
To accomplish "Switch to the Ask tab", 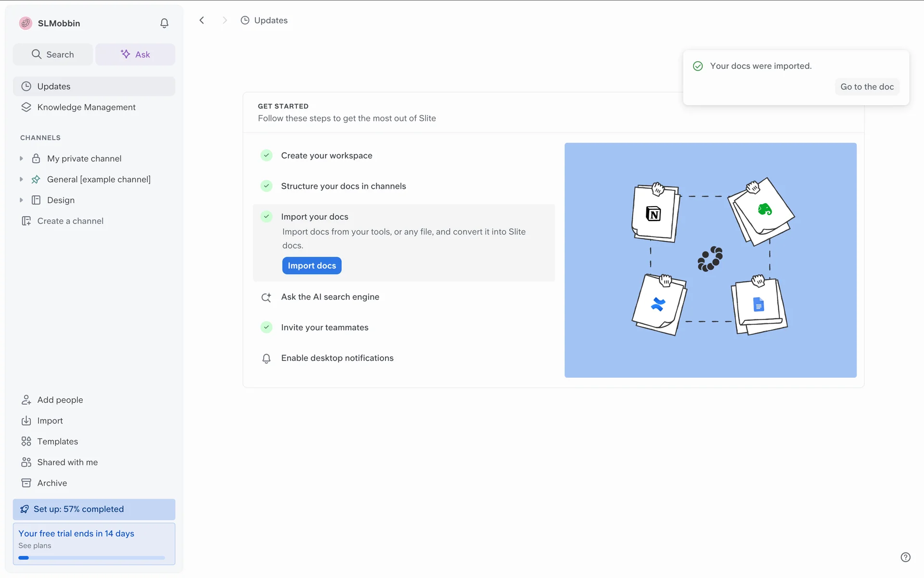I will pyautogui.click(x=135, y=54).
